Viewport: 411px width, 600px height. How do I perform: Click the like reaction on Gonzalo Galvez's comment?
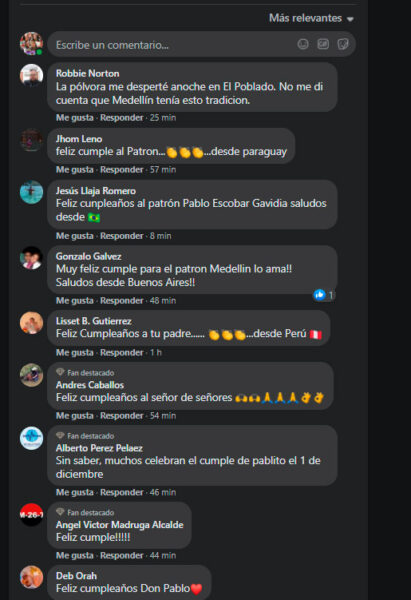pos(323,295)
